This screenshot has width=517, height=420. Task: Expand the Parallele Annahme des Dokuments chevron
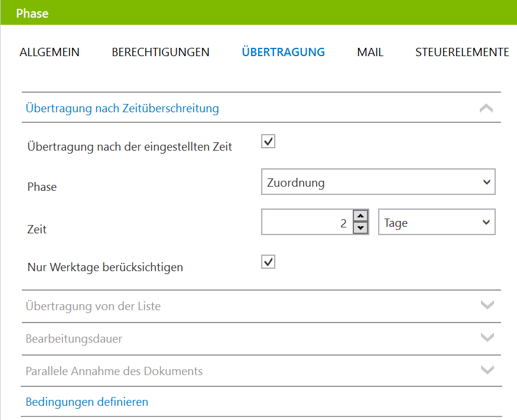point(487,370)
